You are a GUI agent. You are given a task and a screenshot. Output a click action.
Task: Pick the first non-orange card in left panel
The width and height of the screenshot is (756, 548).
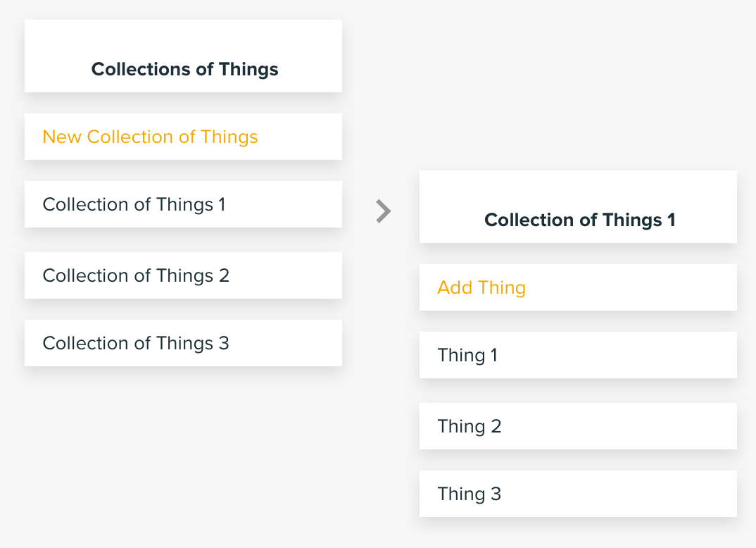(183, 204)
